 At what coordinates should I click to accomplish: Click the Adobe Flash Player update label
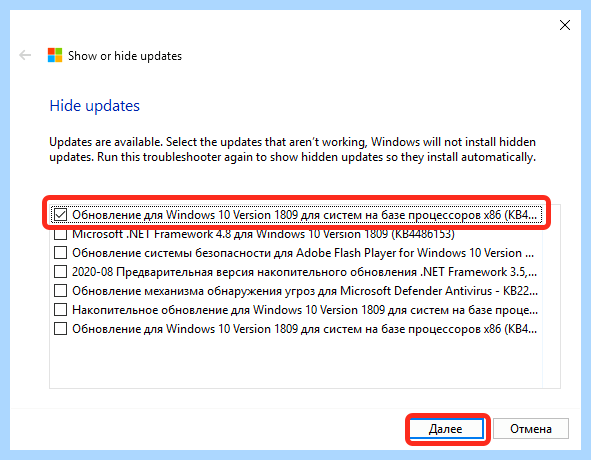303,253
